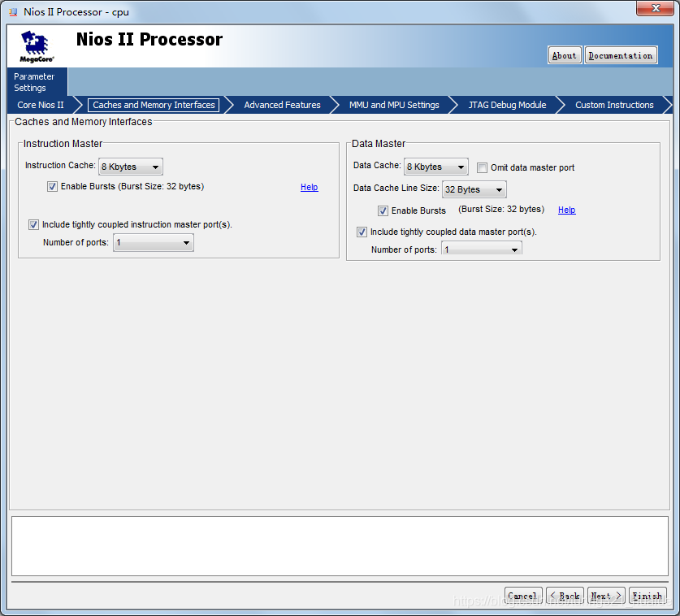Click the Next button

click(x=606, y=596)
